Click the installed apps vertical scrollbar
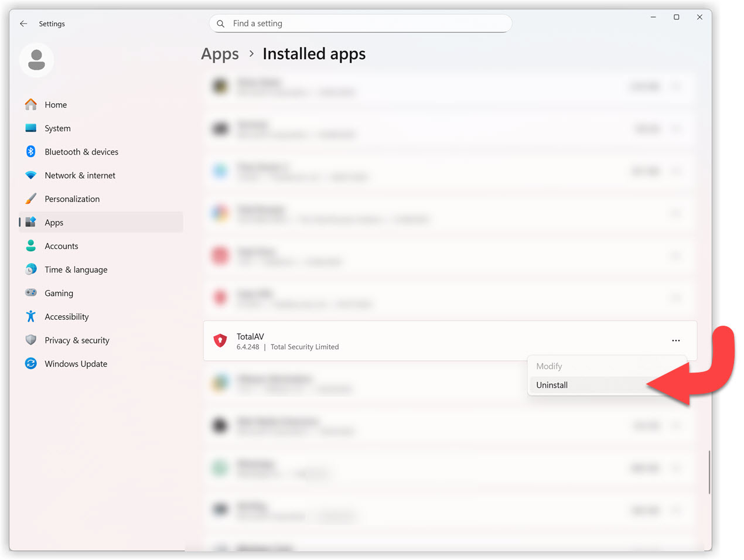Viewport: 744px width, 560px height. pos(709,472)
